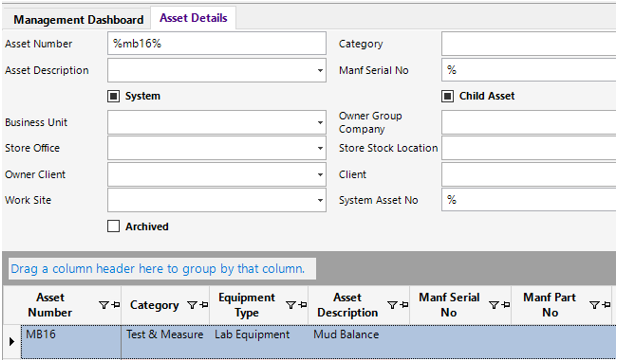Sort by Asset Description column header
Image resolution: width=618 pixels, height=360 pixels.
coord(348,305)
